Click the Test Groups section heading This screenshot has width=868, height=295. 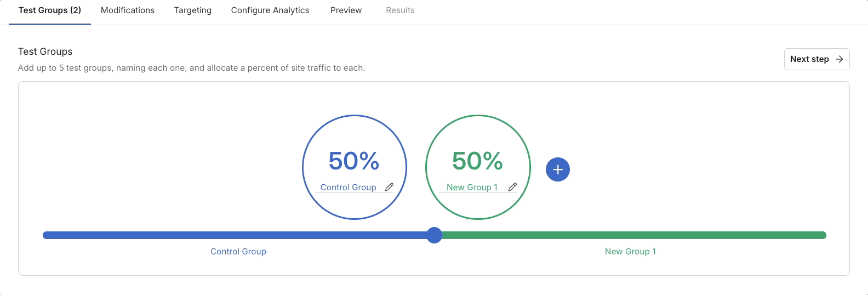tap(45, 52)
